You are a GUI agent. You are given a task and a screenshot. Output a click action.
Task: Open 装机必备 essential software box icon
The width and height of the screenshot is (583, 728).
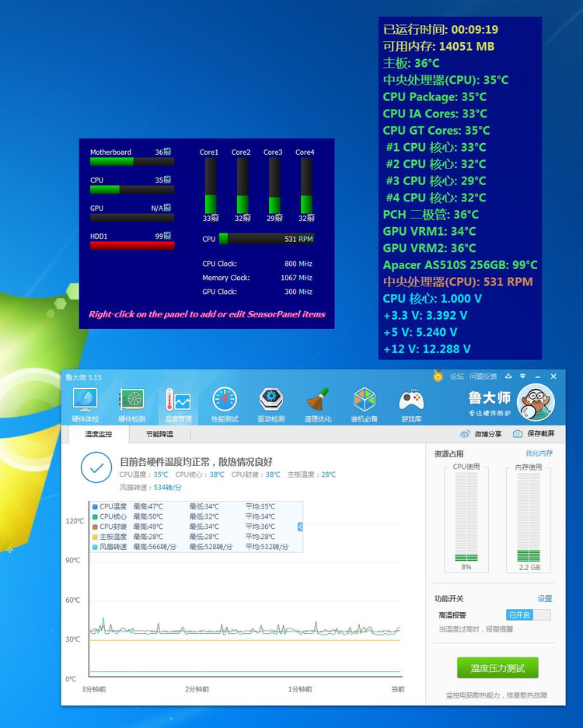click(x=365, y=404)
